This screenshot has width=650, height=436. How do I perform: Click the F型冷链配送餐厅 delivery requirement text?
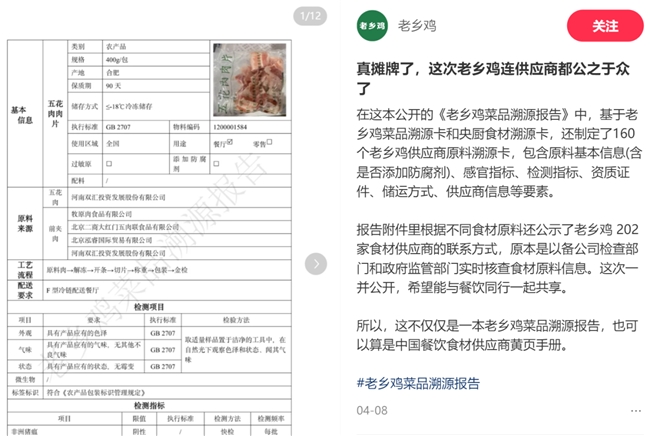click(73, 290)
